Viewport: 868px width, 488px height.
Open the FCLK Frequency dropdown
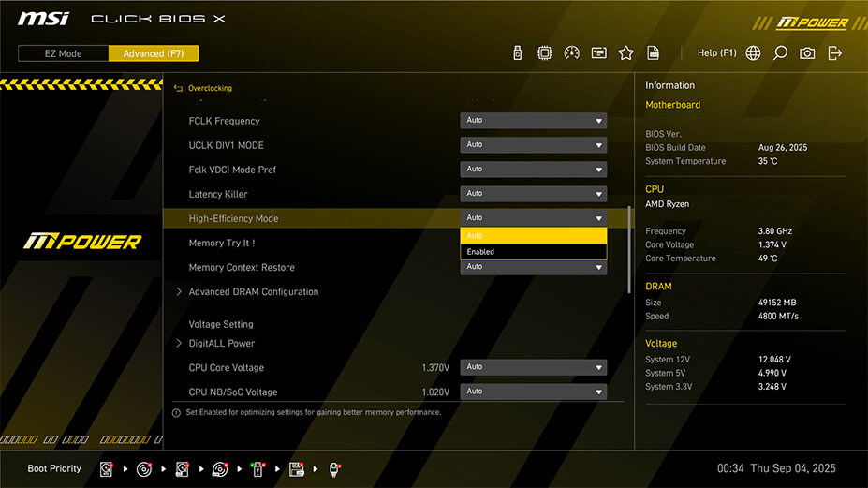[533, 121]
